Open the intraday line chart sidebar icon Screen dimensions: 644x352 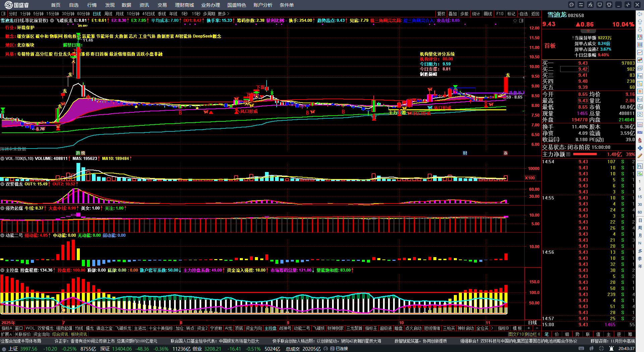[640, 53]
